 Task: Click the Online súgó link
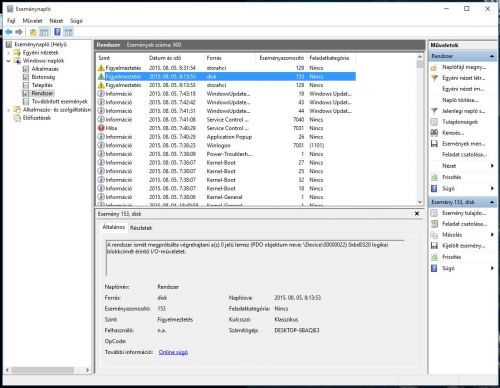[173, 352]
